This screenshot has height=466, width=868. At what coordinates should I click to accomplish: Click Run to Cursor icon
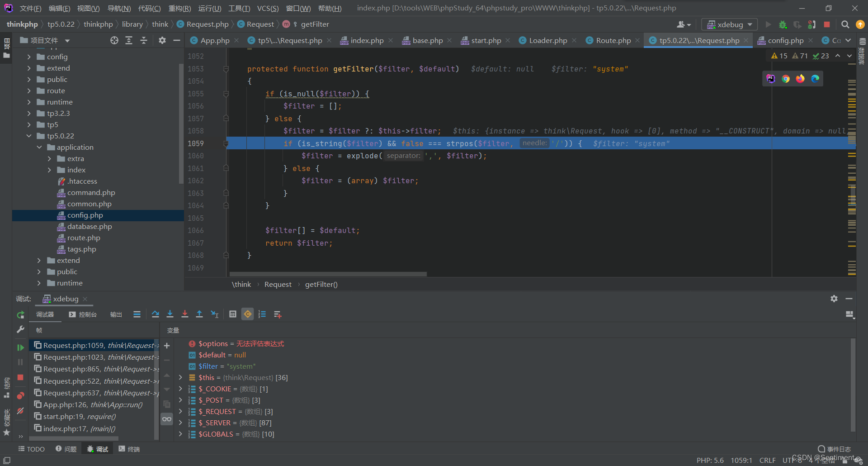pos(215,314)
